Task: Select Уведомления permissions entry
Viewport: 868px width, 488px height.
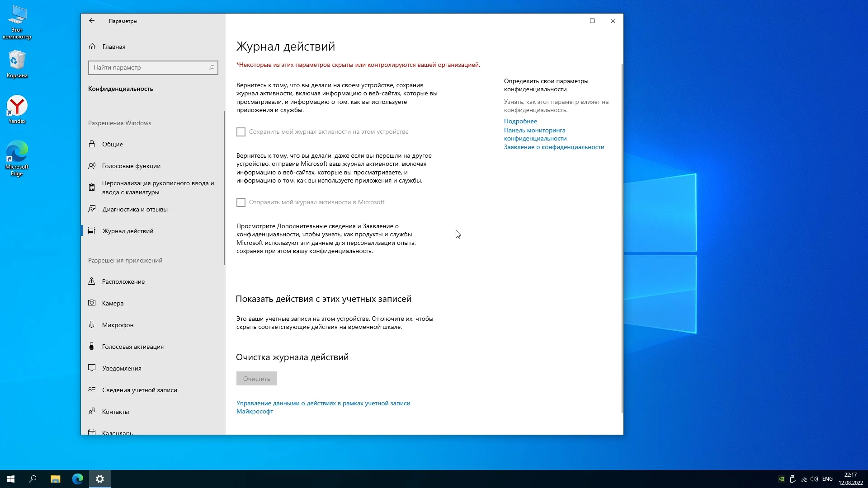Action: [x=122, y=368]
